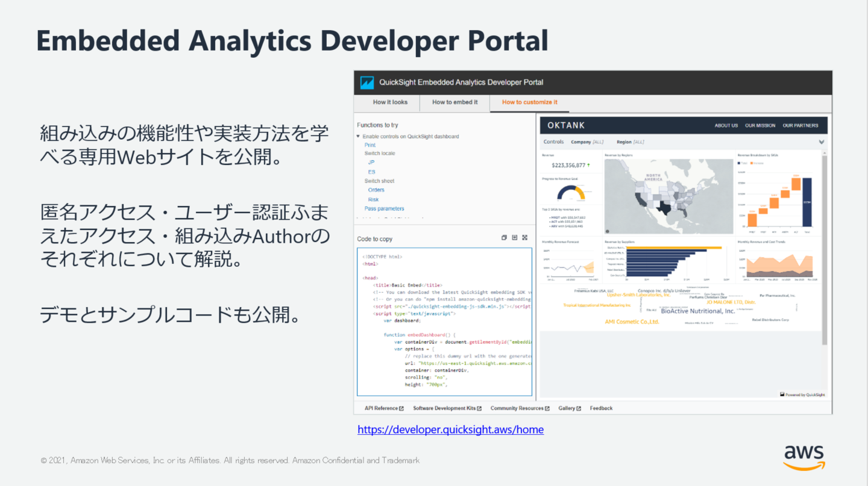Click AMI Cosmetic Co.,Ltd. in word cloud
Image resolution: width=868 pixels, height=486 pixels.
click(632, 322)
